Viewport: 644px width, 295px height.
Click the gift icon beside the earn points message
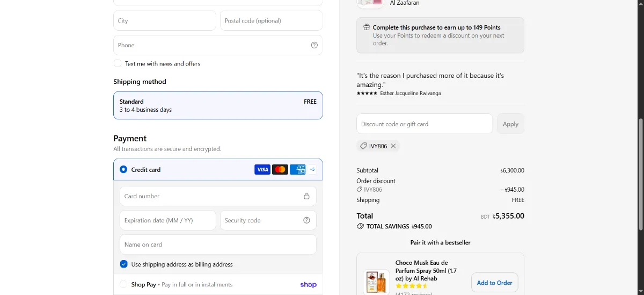(x=367, y=27)
